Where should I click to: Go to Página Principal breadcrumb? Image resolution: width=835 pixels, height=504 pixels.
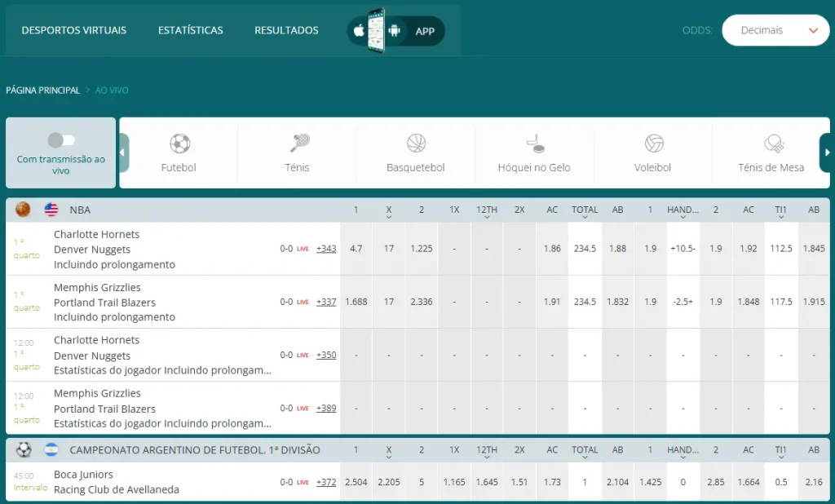42,90
